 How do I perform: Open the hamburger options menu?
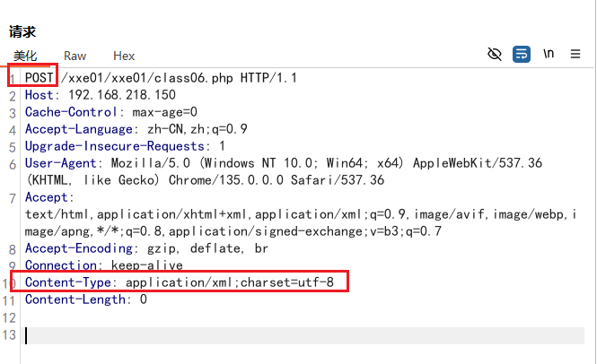pos(575,55)
